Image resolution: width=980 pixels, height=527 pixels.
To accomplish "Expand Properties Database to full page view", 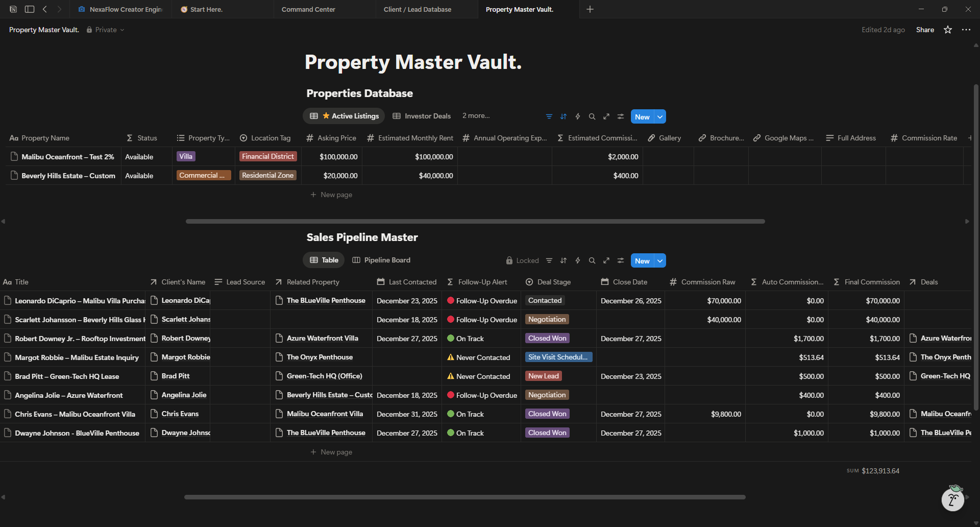I will click(606, 116).
